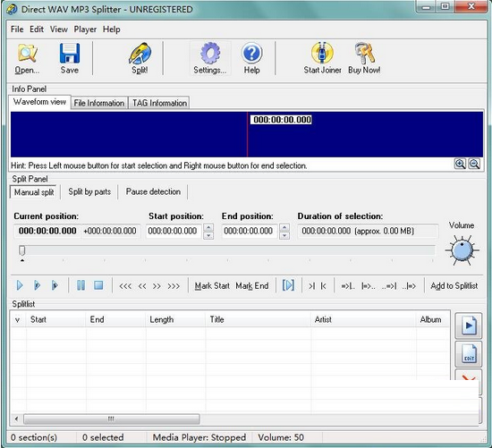The width and height of the screenshot is (492, 448).
Task: Launch the Start Joiner tool
Action: tap(322, 59)
